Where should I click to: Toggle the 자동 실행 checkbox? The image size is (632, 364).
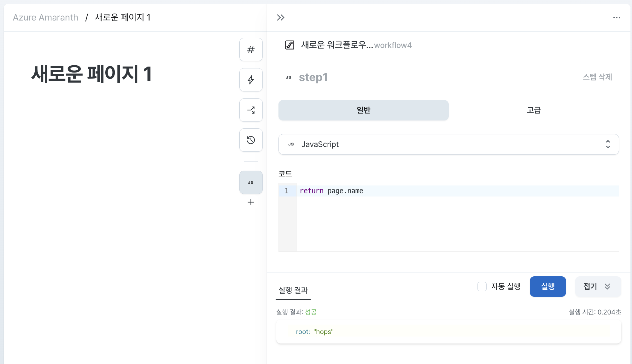pyautogui.click(x=482, y=286)
